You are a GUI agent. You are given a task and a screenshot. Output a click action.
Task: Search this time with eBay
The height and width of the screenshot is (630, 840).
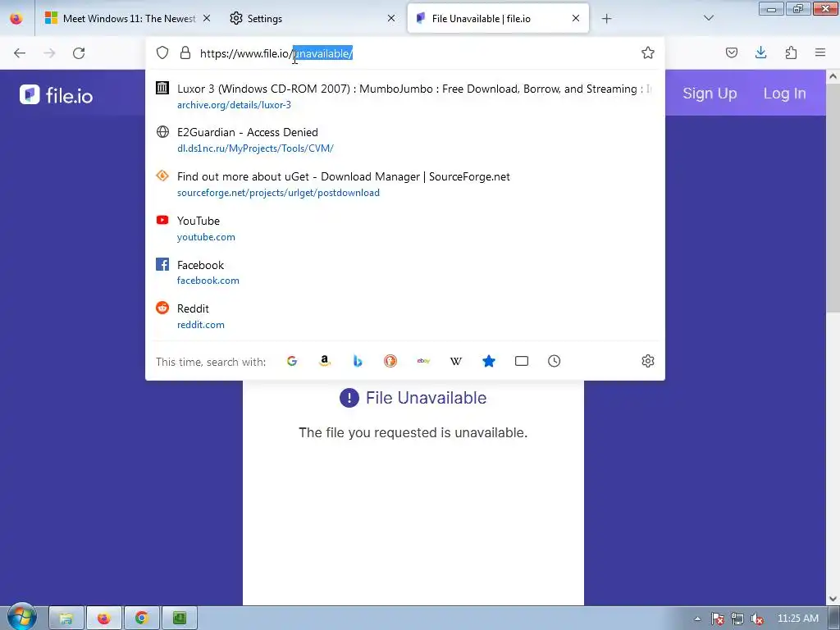[x=423, y=361]
